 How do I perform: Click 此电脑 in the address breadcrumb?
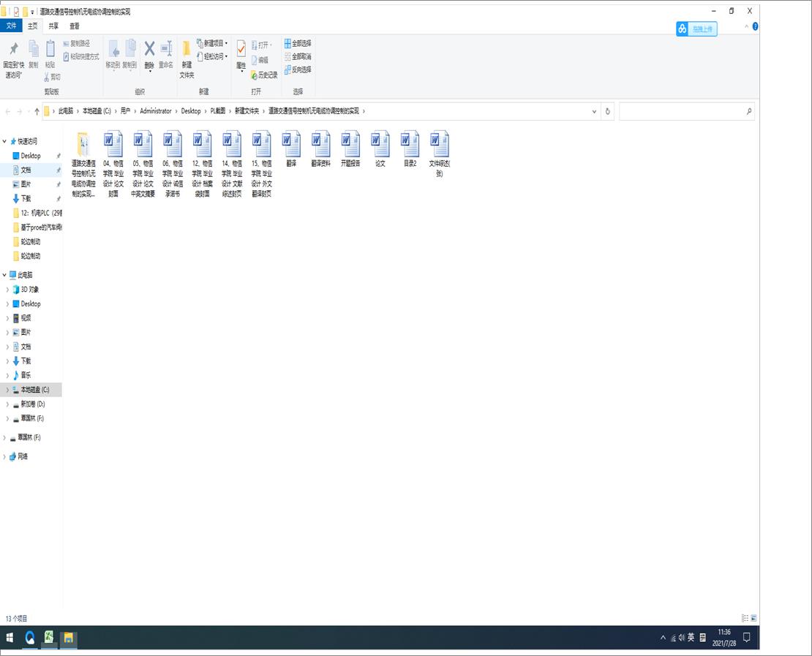[66, 111]
